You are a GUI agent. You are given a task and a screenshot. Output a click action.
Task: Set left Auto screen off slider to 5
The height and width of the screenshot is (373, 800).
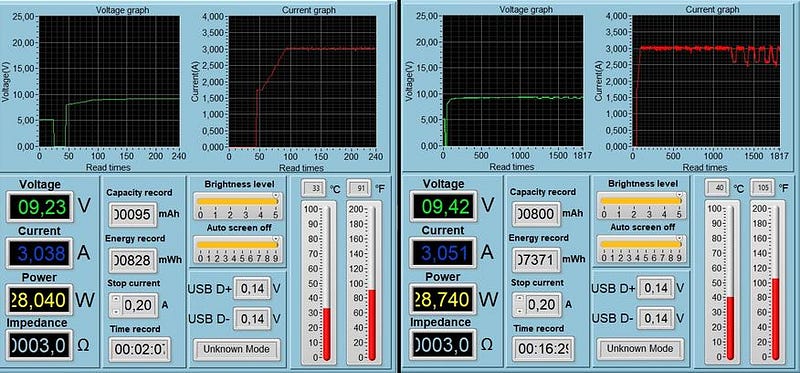click(242, 245)
